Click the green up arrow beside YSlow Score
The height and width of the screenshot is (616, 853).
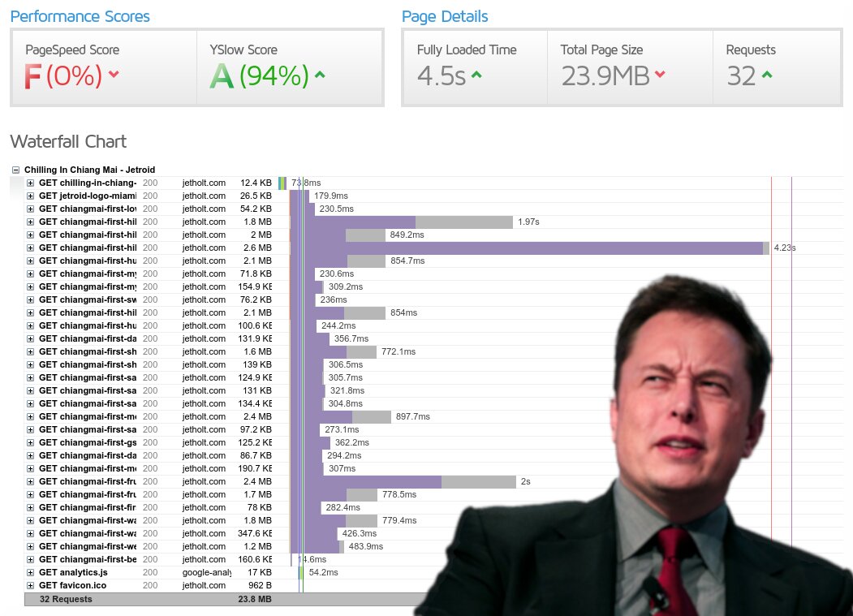tap(320, 75)
